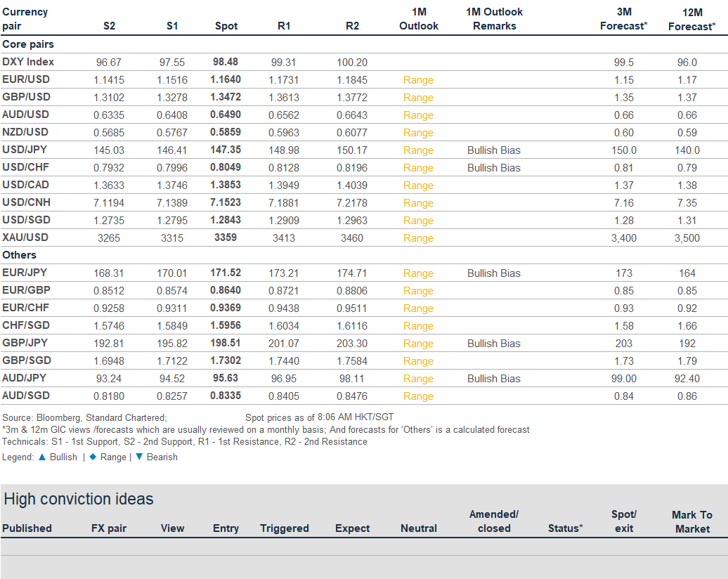Click USD/CNH S2 value 7.1194
The width and height of the screenshot is (728, 579).
pyautogui.click(x=109, y=203)
